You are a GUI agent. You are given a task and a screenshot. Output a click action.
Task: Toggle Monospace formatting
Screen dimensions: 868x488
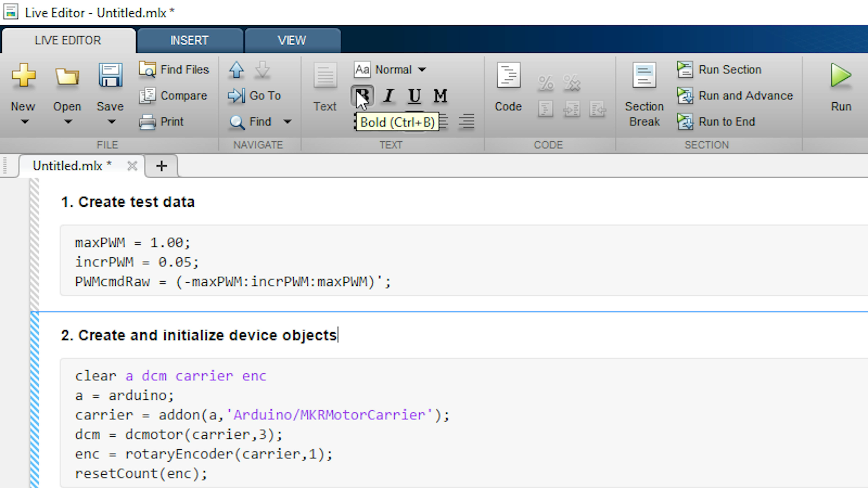pyautogui.click(x=440, y=96)
